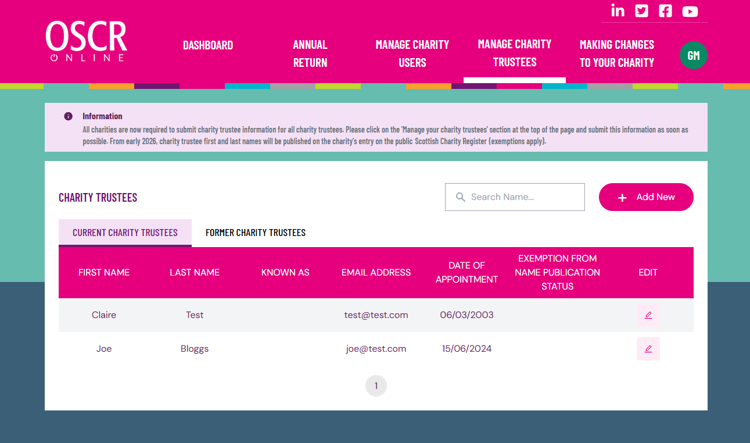Open Manage Charity Users section
Viewport: 750px width, 443px height.
coord(412,53)
